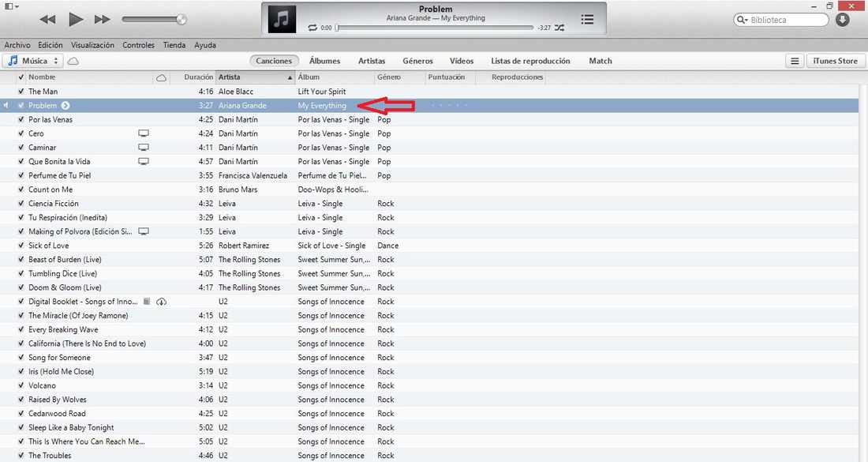Open the view options list icon
The width and height of the screenshot is (868, 462).
pos(795,61)
